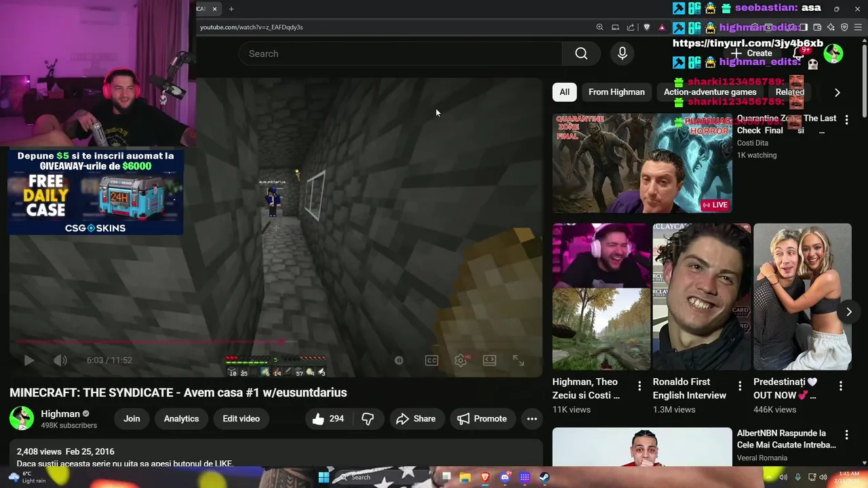Open YouTube account avatar menu
This screenshot has height=488, width=868.
833,54
